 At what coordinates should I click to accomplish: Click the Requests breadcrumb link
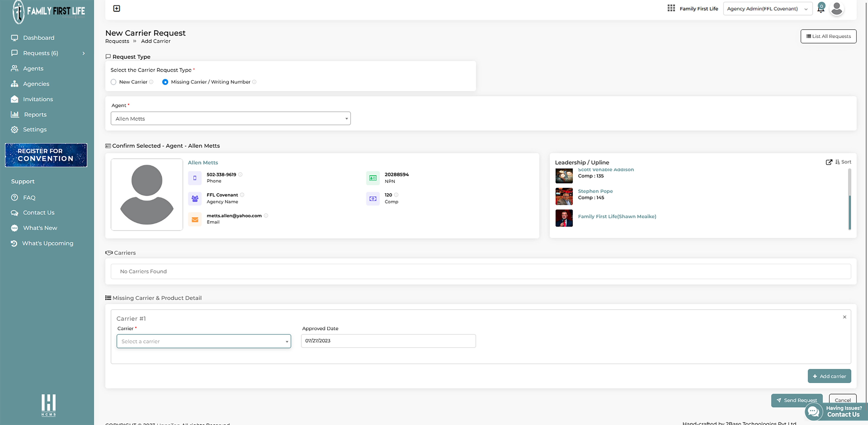pos(117,41)
